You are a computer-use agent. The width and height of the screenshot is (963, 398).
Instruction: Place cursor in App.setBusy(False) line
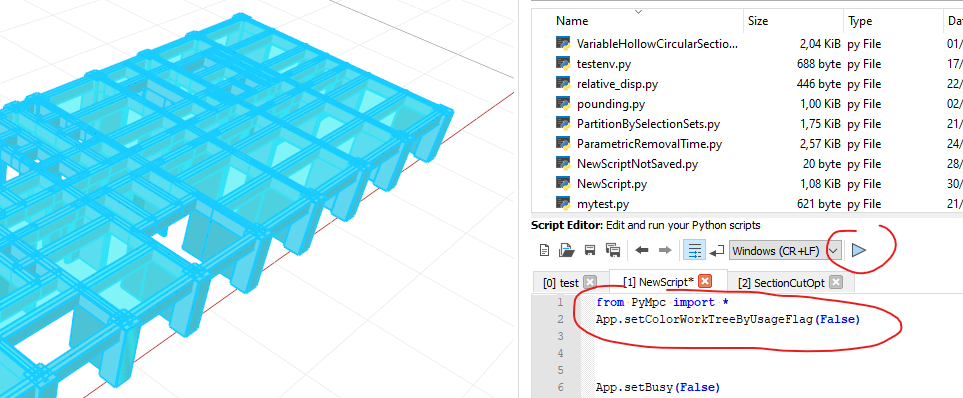(658, 388)
